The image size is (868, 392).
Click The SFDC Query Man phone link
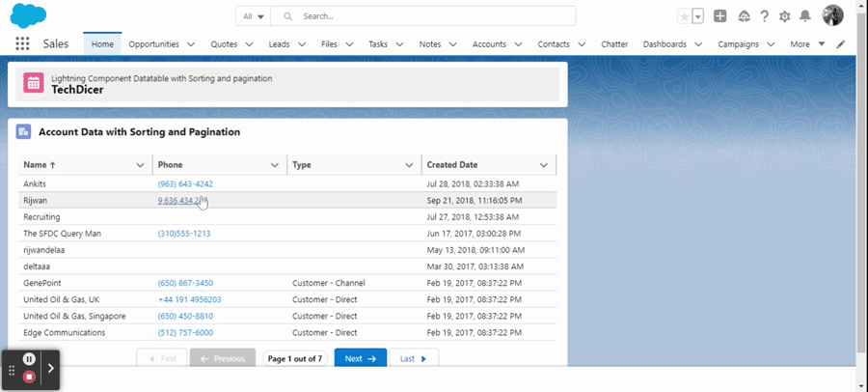tap(184, 234)
